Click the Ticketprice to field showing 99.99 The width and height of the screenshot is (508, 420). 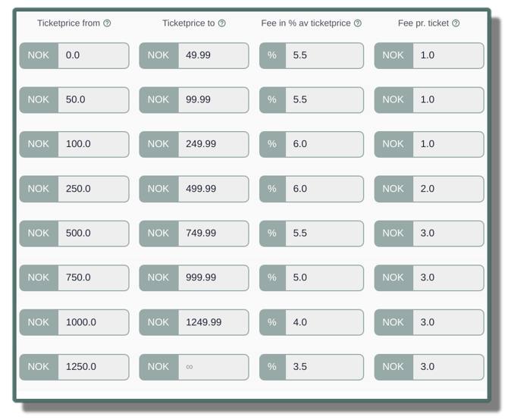[212, 99]
